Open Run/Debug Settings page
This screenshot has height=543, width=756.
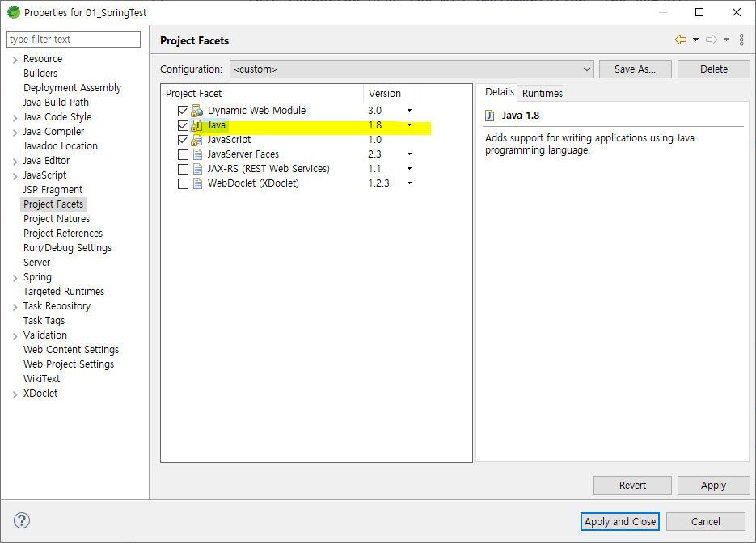click(67, 247)
